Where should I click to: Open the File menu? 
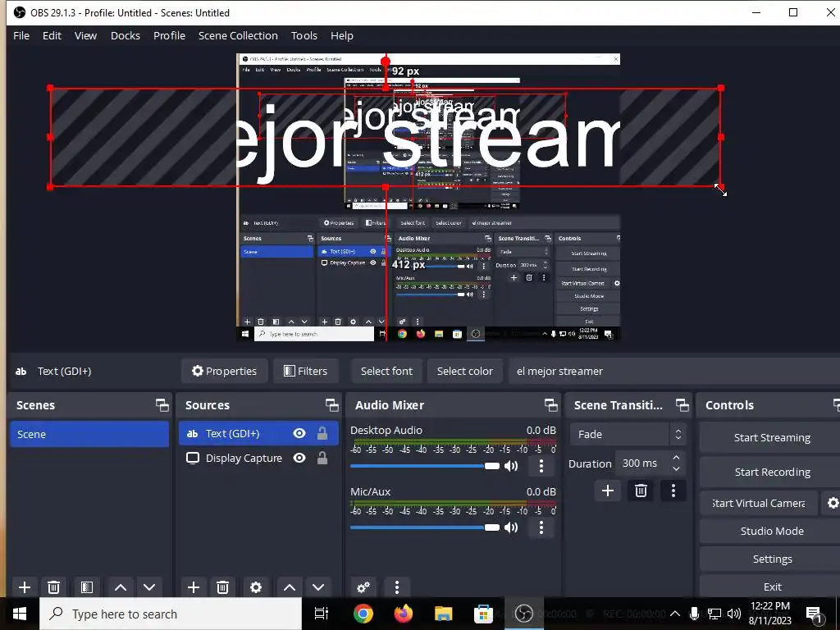tap(21, 36)
